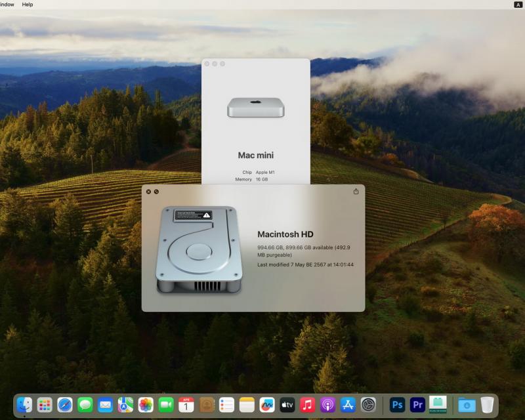Launch Apple TV from the dock
Screen dimensions: 525x420
pos(287,405)
